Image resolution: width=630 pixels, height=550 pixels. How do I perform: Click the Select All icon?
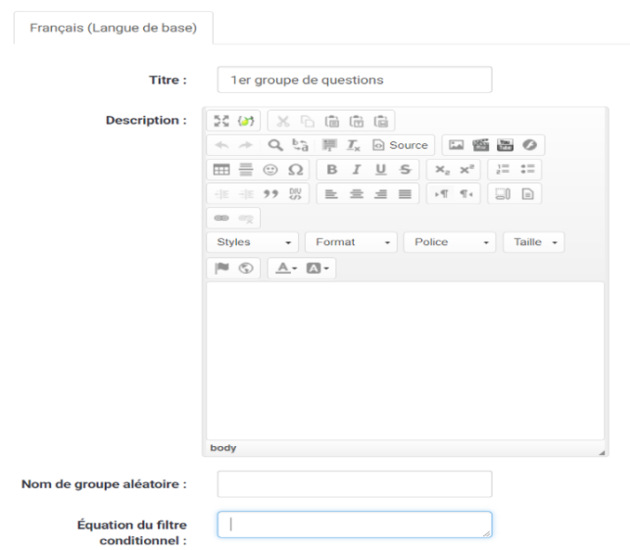click(329, 145)
